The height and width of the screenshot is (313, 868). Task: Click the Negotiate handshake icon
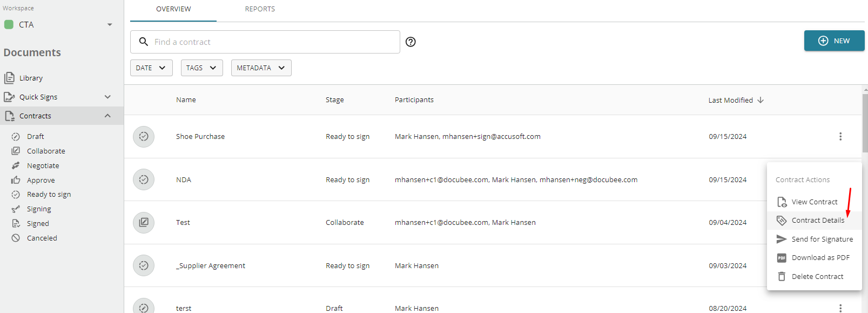click(16, 166)
